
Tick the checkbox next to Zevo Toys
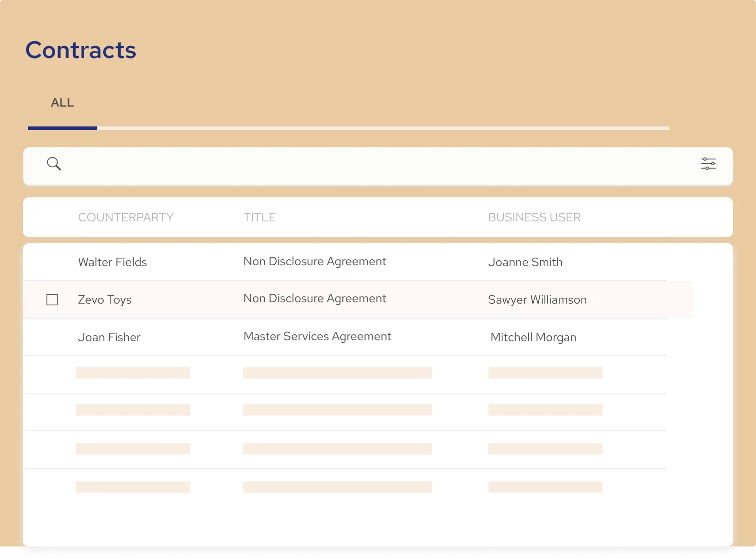click(52, 300)
